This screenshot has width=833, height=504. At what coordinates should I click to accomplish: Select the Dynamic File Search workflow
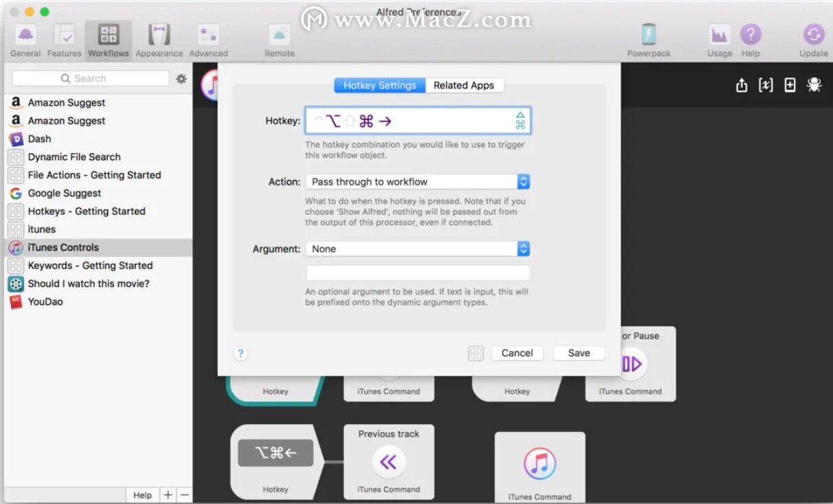(x=98, y=157)
